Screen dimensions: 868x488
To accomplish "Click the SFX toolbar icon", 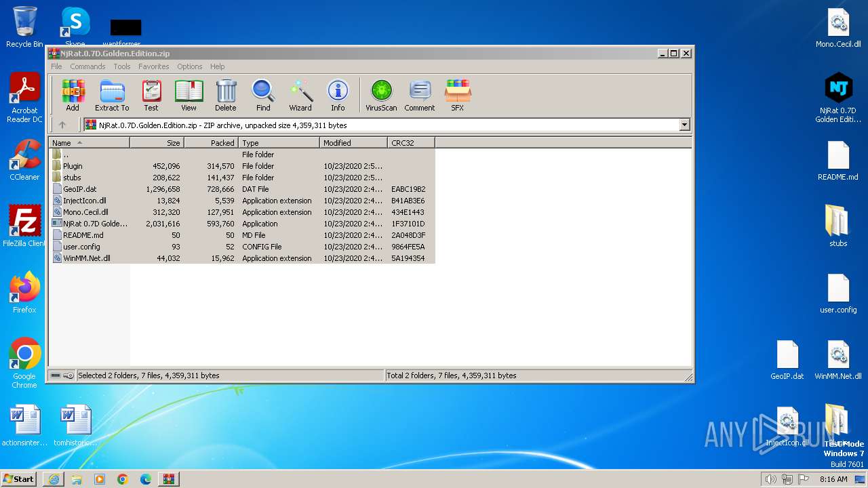I will pos(458,96).
